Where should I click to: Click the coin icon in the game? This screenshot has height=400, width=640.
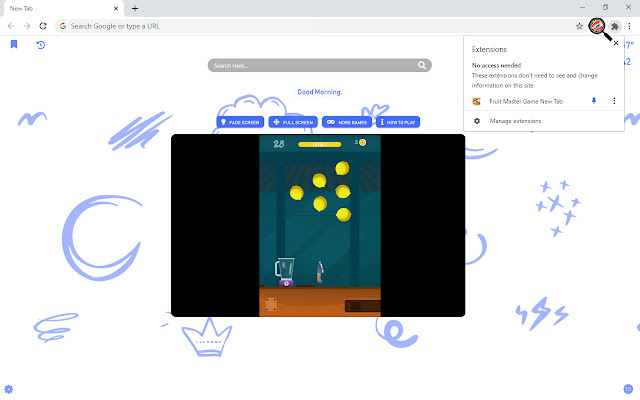point(362,142)
